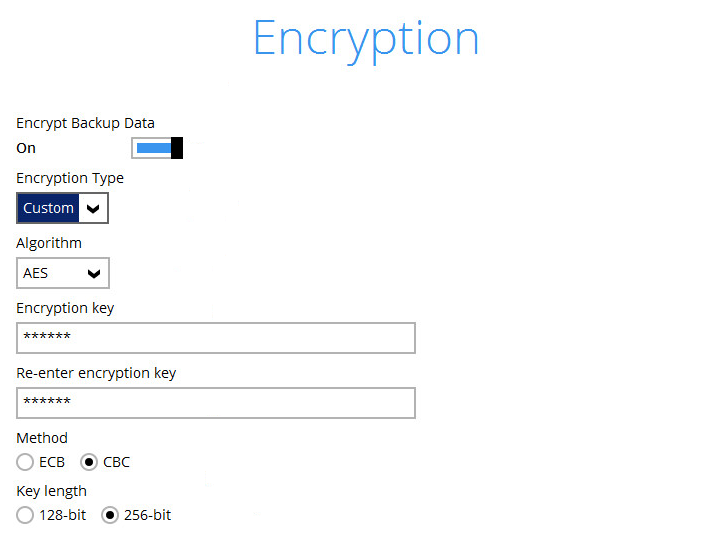This screenshot has width=714, height=548.
Task: Click the Algorithm label text
Action: tap(49, 243)
